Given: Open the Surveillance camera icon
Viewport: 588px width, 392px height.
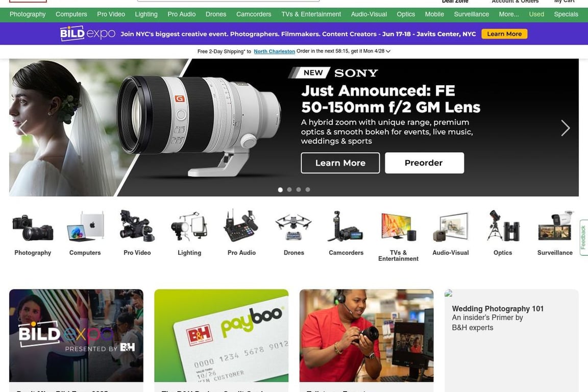Looking at the screenshot, I should pyautogui.click(x=555, y=226).
